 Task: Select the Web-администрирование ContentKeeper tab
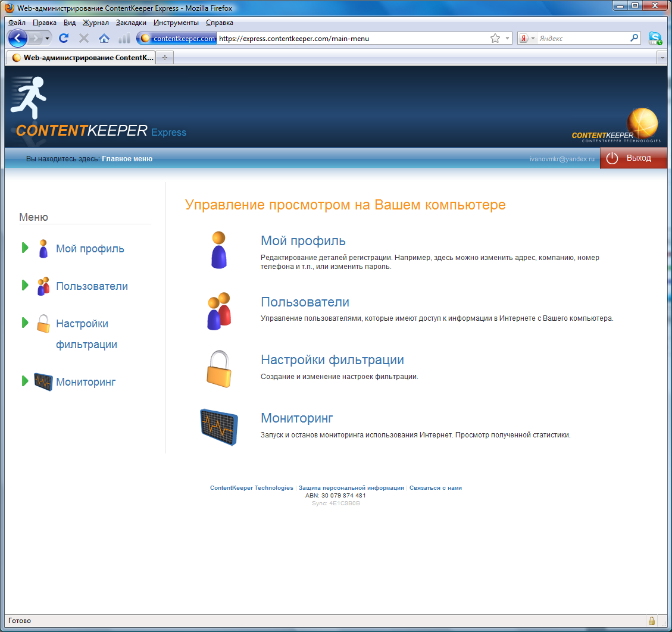pyautogui.click(x=81, y=57)
